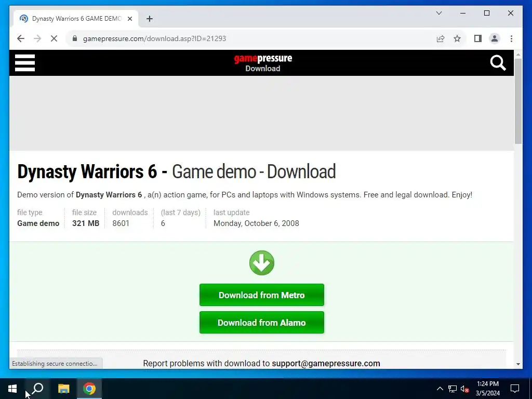Click Download from Alamo button
Image resolution: width=532 pixels, height=399 pixels.
coord(262,322)
